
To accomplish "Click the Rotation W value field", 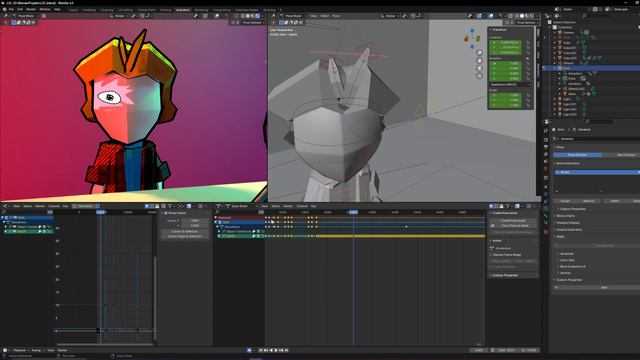I will 506,64.
